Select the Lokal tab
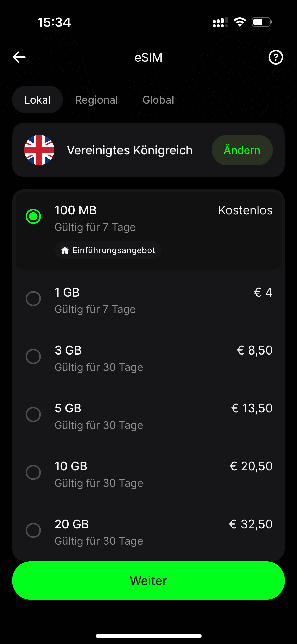This screenshot has width=297, height=644. [x=38, y=100]
